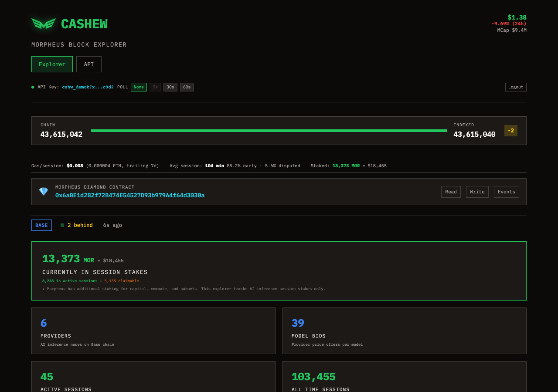Click the chain indexing progress bar
Screen dimensions: 558x392
coord(269,131)
